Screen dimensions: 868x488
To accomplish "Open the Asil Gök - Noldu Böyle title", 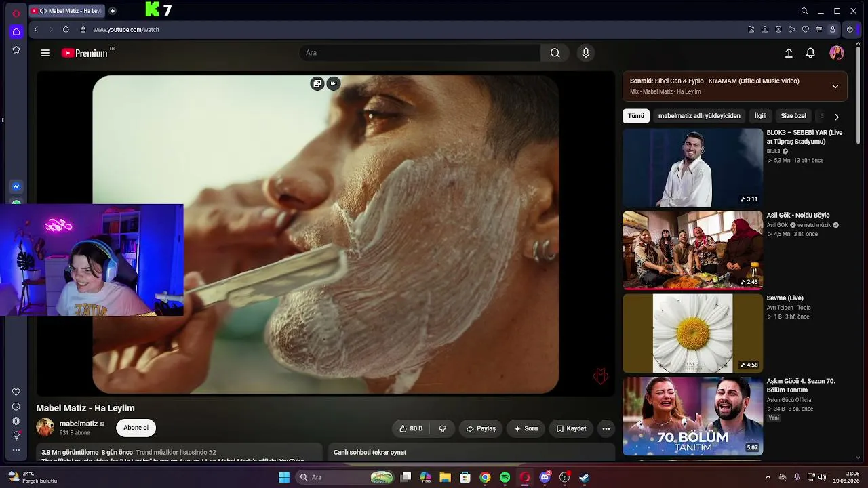I will [x=798, y=216].
